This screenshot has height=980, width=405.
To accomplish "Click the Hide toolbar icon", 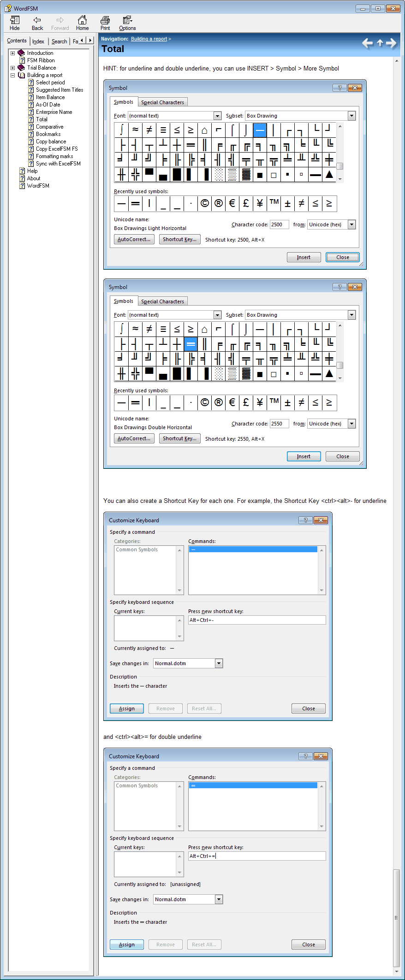I will coord(15,23).
